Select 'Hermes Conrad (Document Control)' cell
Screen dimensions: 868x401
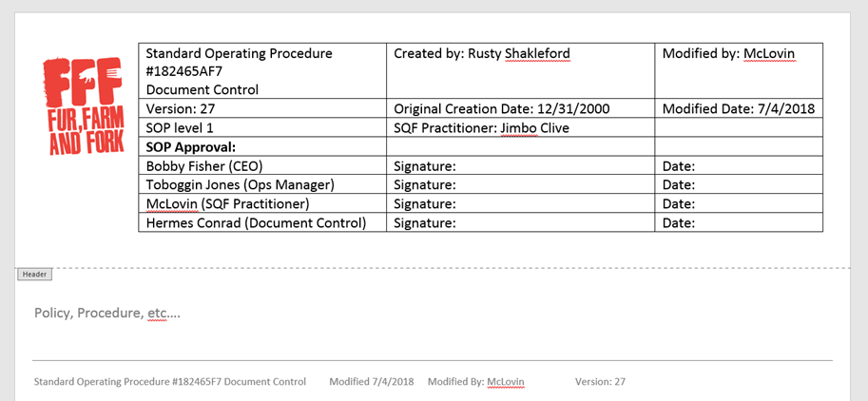(x=262, y=223)
